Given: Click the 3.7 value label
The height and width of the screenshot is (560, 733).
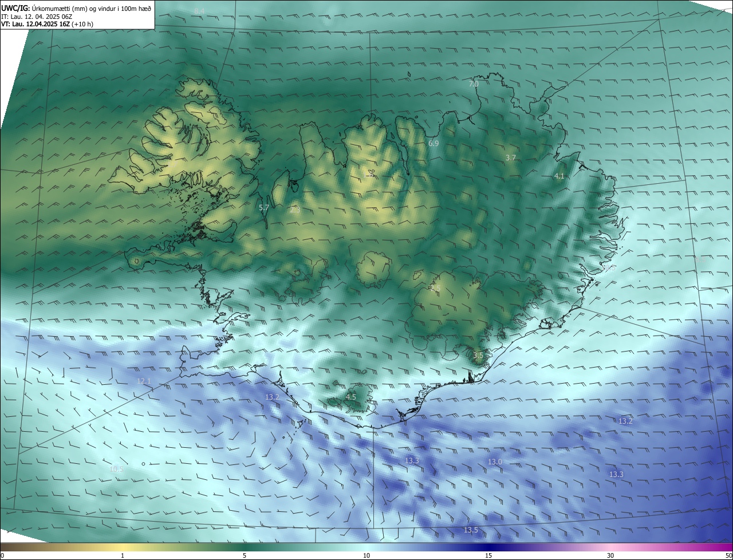Looking at the screenshot, I should coord(511,157).
